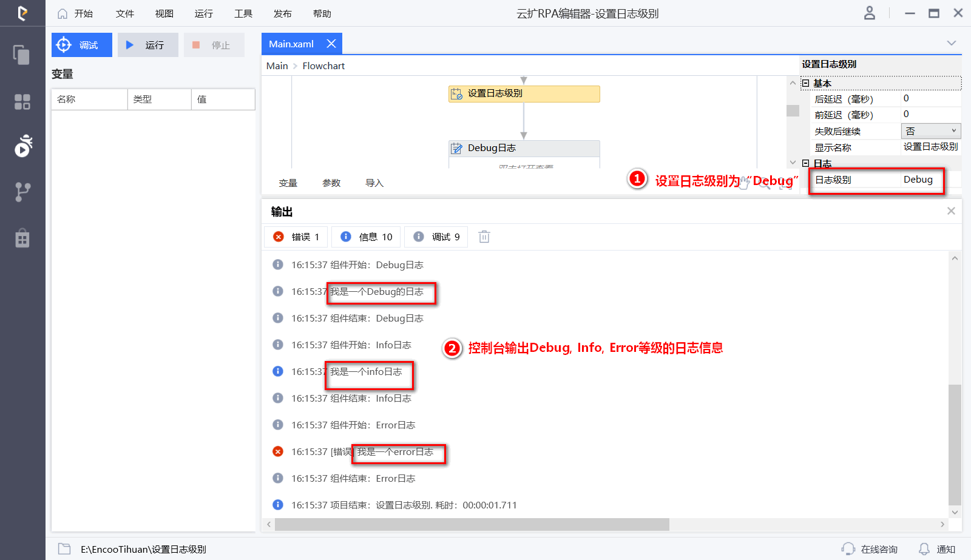Screen dimensions: 971x560
Task: Click the 停止 button
Action: point(214,45)
